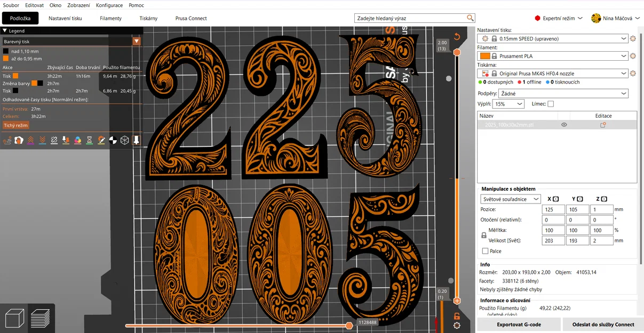Screen dimensions: 644x333
Task: Click the Z size field showing 2
Action: coord(602,240)
